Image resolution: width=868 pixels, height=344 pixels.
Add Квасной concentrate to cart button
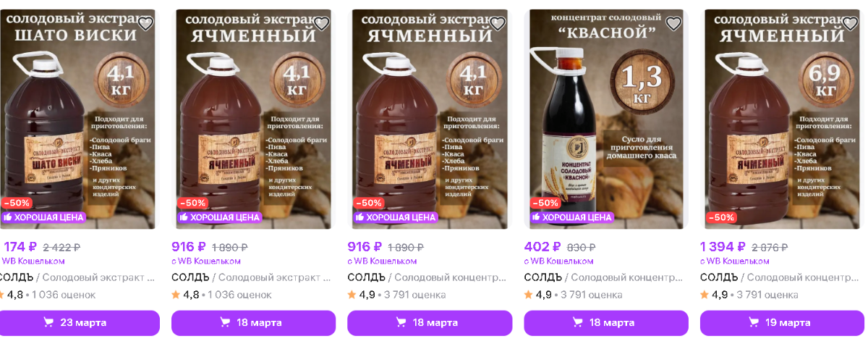(x=606, y=323)
